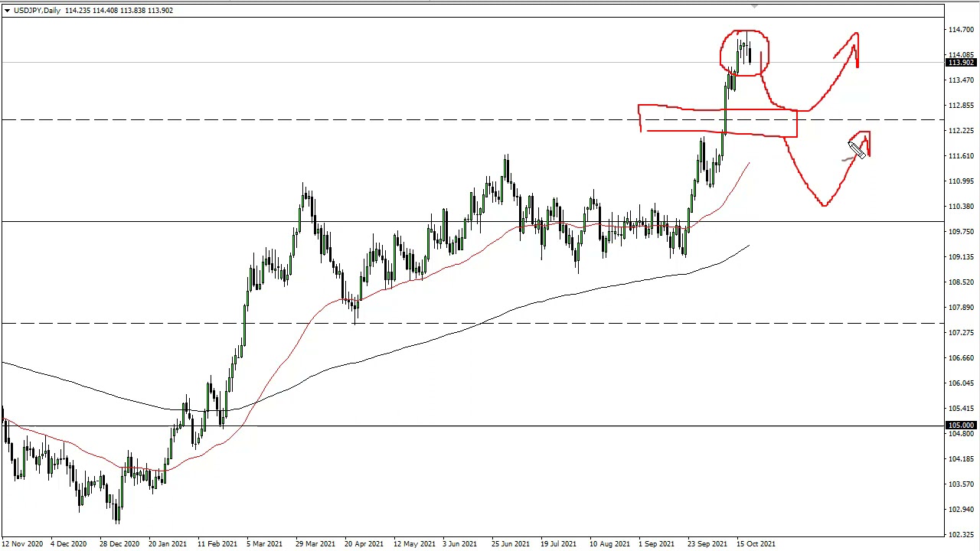Click the current price tag 113.902
Image resolution: width=980 pixels, height=551 pixels.
961,63
